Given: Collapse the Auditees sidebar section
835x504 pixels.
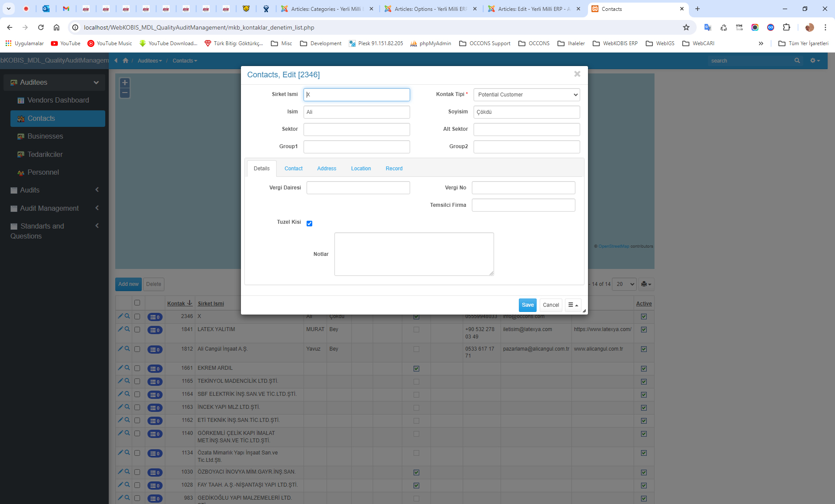Looking at the screenshot, I should coord(54,82).
